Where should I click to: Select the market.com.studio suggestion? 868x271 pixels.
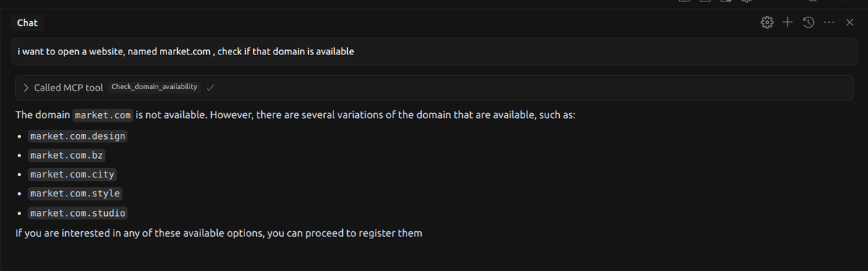78,214
